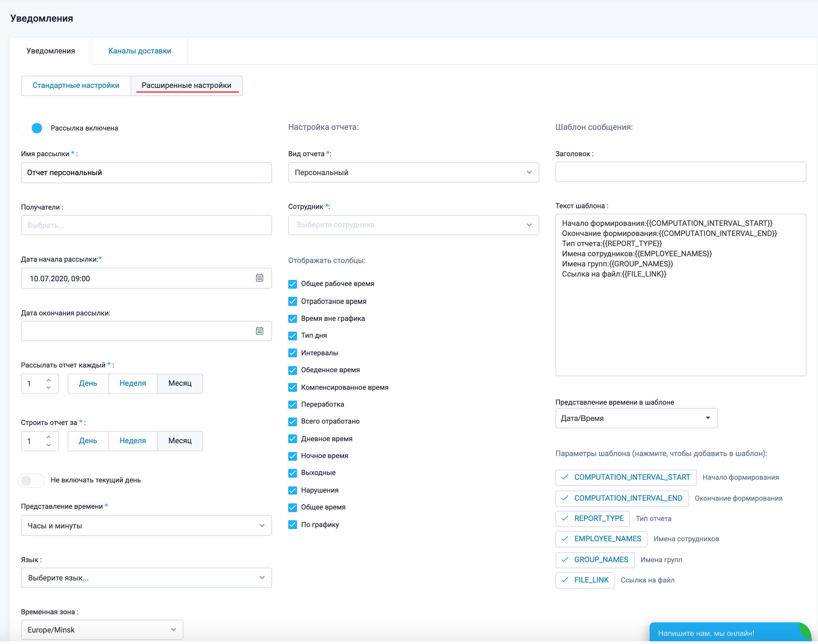This screenshot has height=644, width=818.
Task: Uncheck 'Нарушения' column
Action: [292, 491]
